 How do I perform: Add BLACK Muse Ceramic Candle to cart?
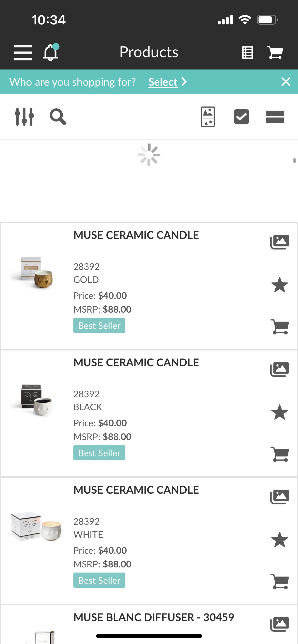click(x=280, y=454)
